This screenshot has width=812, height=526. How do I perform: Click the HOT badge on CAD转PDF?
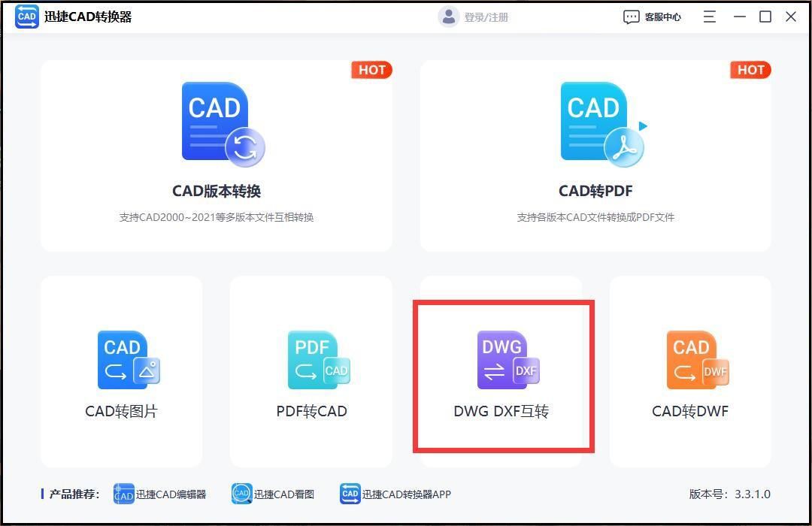pos(750,70)
